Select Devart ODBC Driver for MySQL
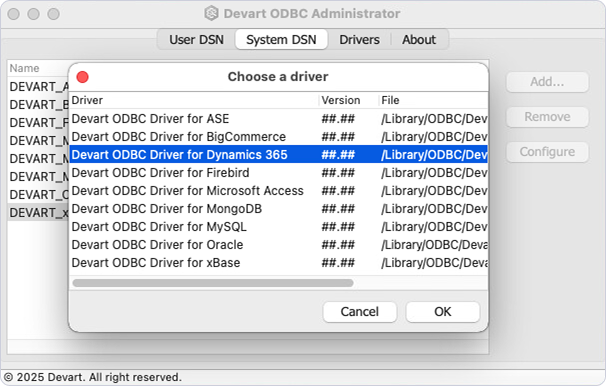Viewport: 606px width, 386px height. tap(278, 226)
